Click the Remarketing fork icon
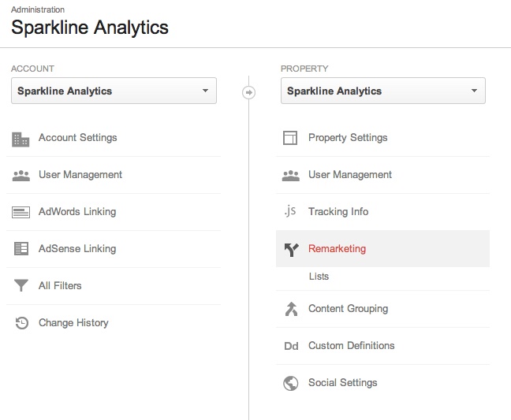Viewport: 511px width, 420px height. pyautogui.click(x=290, y=250)
